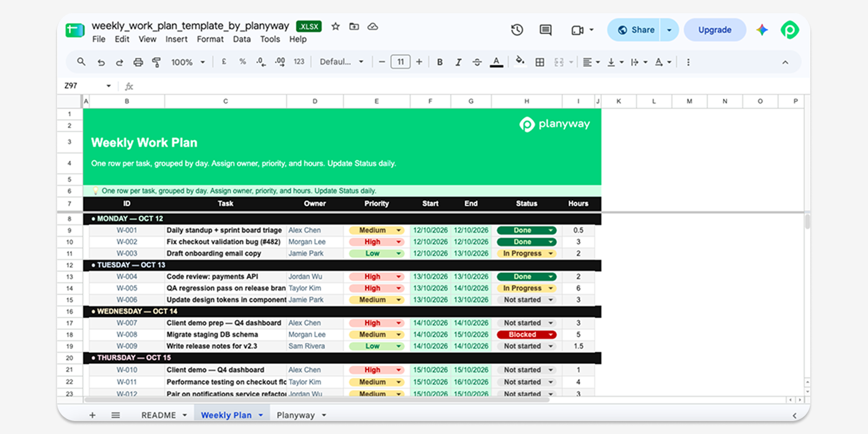Viewport: 868px width, 434px height.
Task: Open the borders tool
Action: tap(539, 62)
